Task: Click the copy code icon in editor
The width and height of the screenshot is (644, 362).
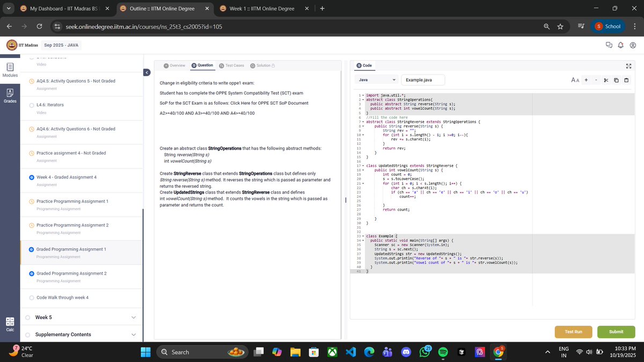Action: [616, 80]
